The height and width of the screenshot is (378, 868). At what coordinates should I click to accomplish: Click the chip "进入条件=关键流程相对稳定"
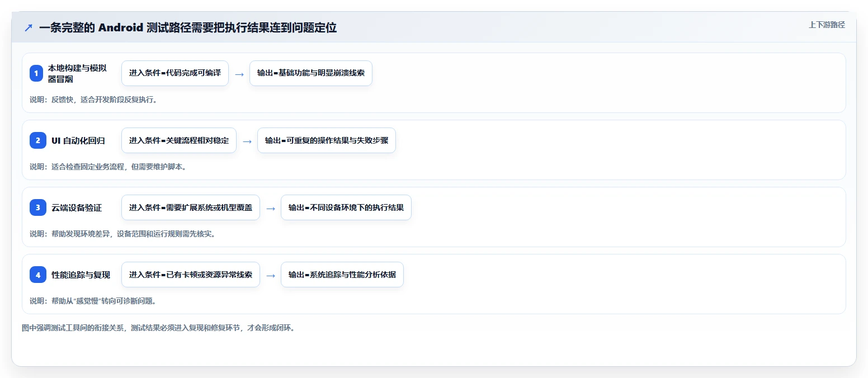point(179,140)
